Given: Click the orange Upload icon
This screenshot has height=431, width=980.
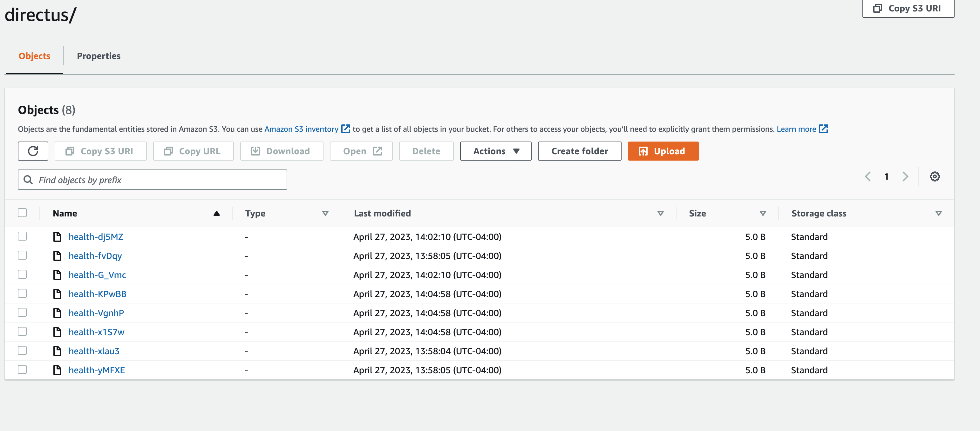Looking at the screenshot, I should 643,151.
